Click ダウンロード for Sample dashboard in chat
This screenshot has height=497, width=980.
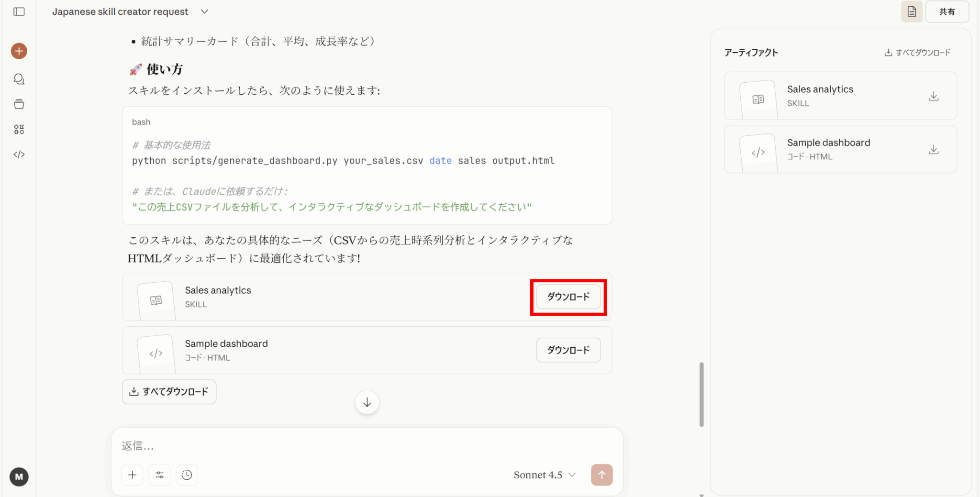568,350
